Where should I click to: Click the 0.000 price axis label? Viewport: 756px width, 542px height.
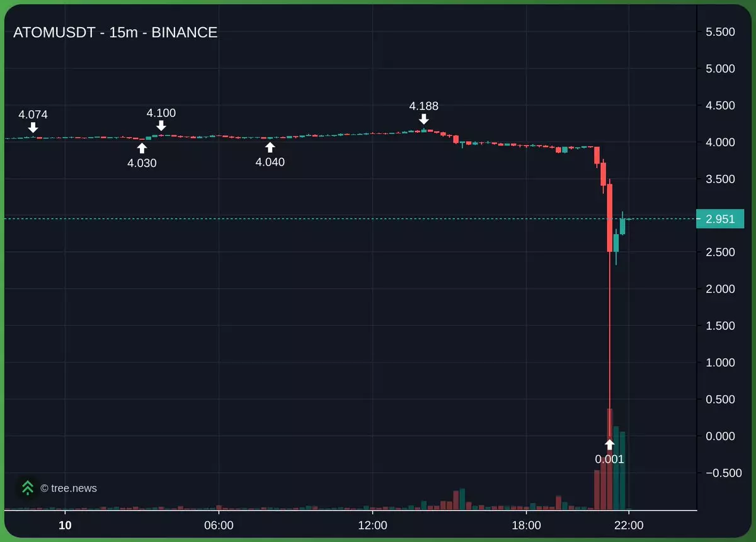click(720, 436)
